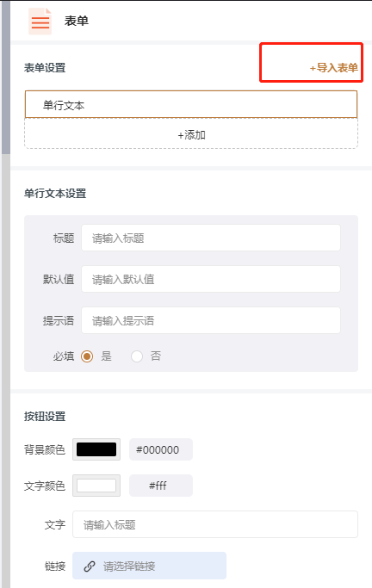Click the 提示语 input field
Viewport: 372px width, 588px height.
click(x=211, y=320)
